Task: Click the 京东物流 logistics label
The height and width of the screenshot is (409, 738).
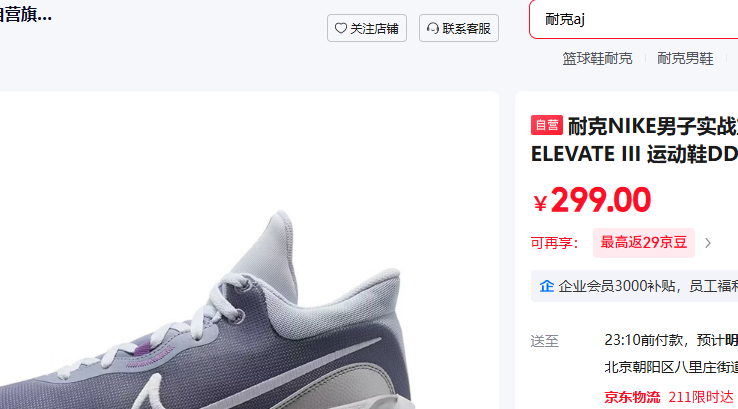Action: coord(632,397)
